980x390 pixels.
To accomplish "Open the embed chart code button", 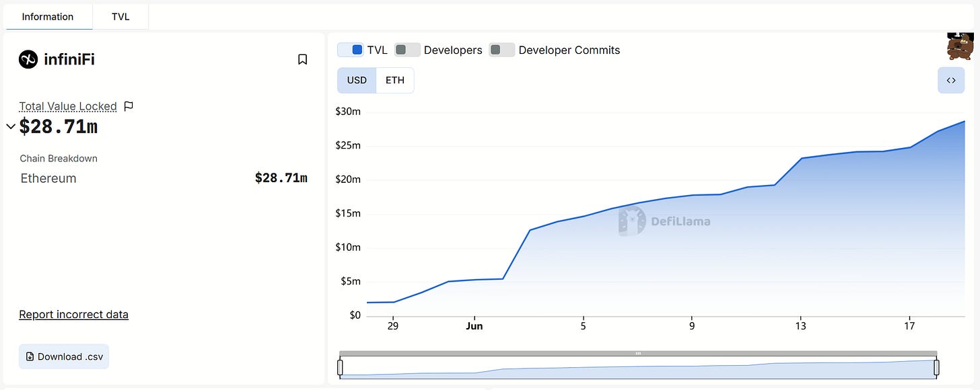I will point(950,80).
